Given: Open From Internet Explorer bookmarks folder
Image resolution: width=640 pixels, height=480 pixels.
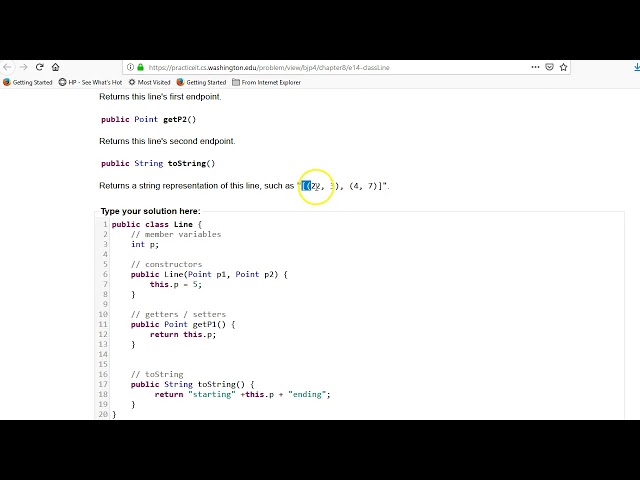Looking at the screenshot, I should [x=266, y=82].
